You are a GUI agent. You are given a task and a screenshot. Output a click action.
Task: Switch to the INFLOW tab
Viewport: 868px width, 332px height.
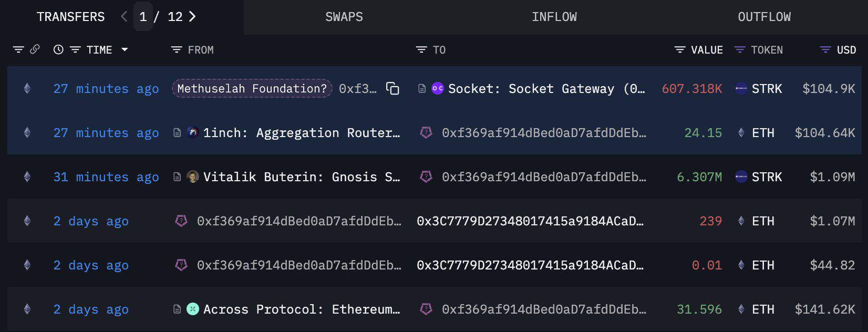pos(554,17)
